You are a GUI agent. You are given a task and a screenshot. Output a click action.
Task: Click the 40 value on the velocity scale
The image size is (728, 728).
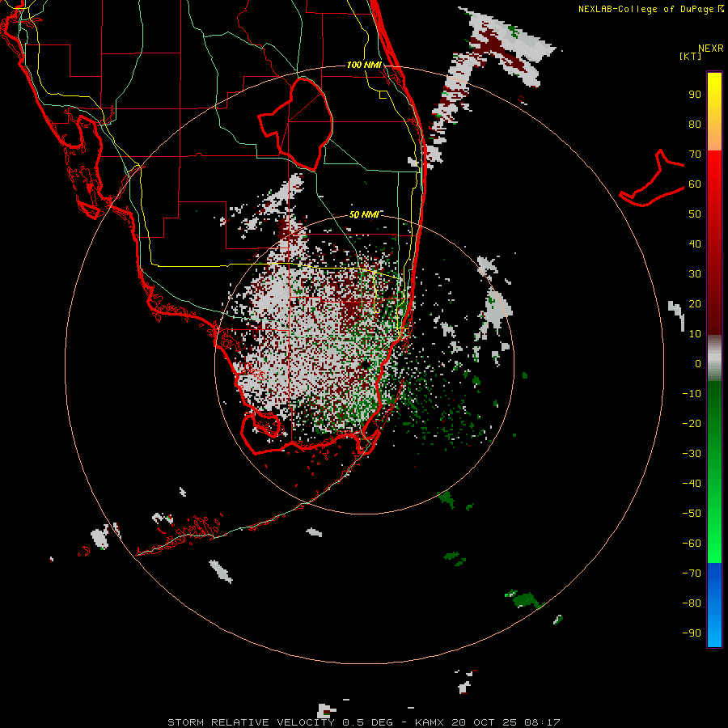click(x=695, y=244)
